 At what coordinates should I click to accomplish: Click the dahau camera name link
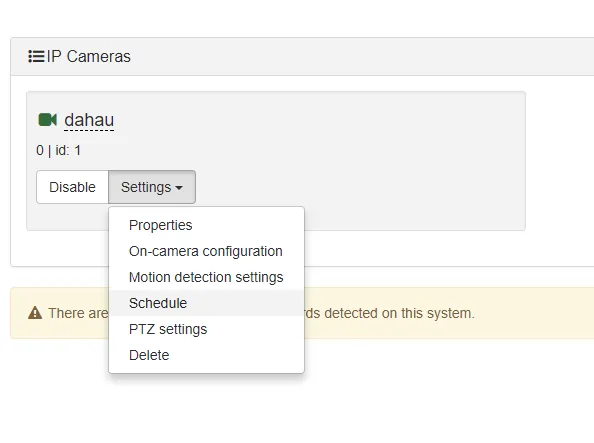[x=89, y=120]
